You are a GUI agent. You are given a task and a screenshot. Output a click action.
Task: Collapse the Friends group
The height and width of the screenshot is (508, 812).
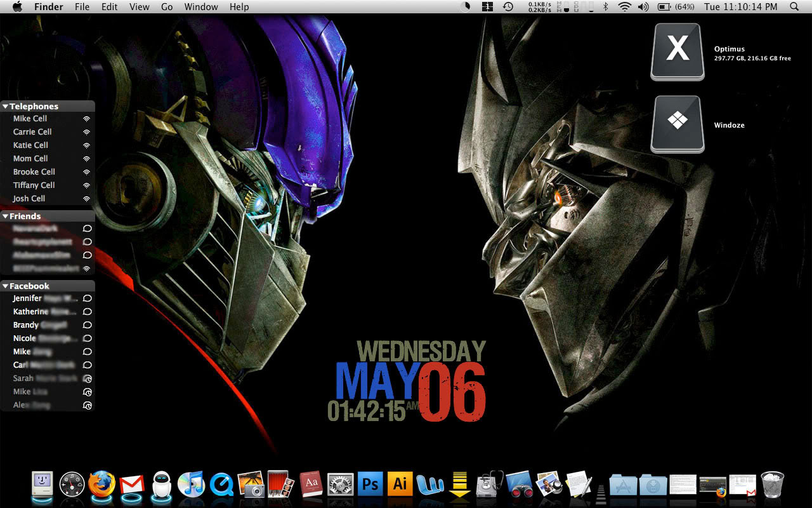pyautogui.click(x=5, y=217)
